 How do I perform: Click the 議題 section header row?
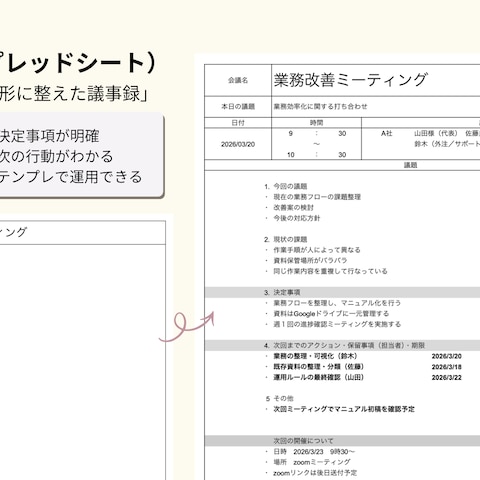[342, 165]
